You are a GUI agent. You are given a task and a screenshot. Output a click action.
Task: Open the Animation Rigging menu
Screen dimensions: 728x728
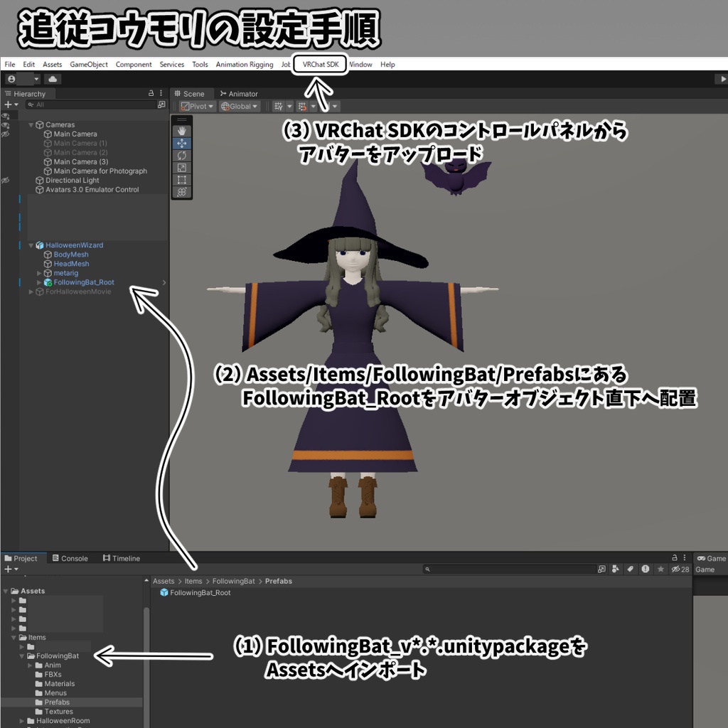(245, 65)
